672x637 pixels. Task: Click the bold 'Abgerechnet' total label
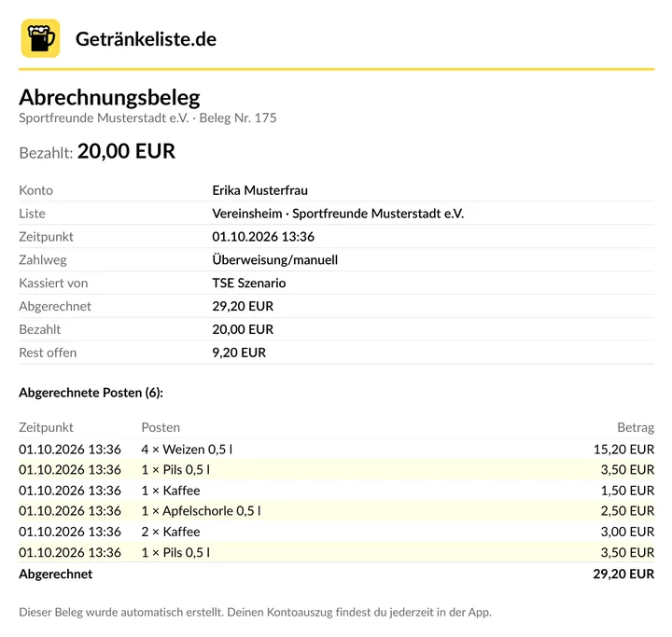click(x=56, y=574)
